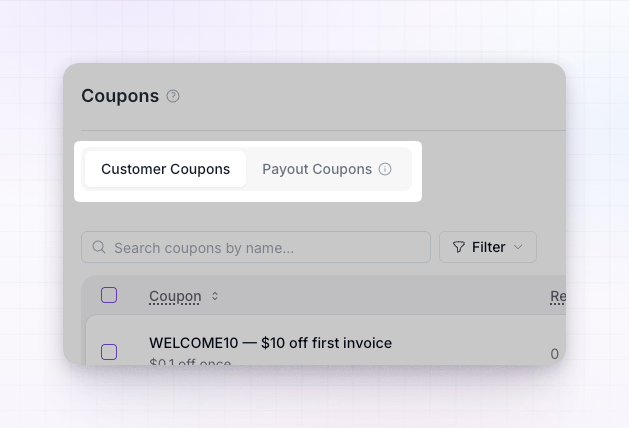Sort by the Coupon column header
The height and width of the screenshot is (428, 629).
[175, 296]
